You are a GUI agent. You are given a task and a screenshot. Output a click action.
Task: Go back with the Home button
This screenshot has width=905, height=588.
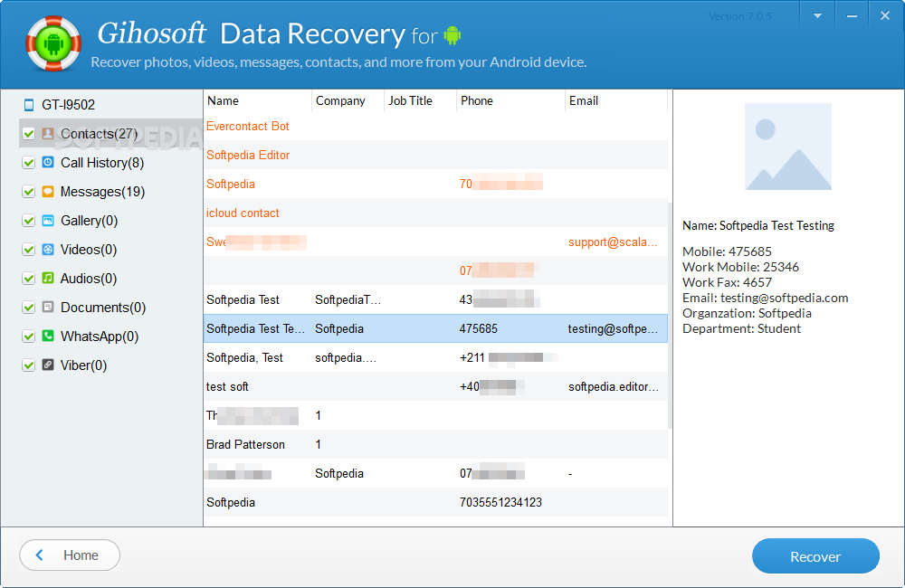[x=70, y=555]
